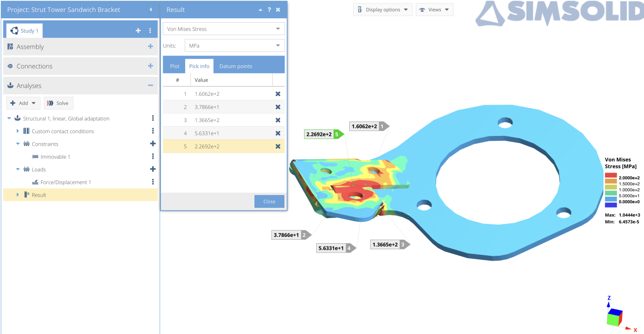Collapse the Analyses section with the minus icon
Screen dimensions: 644x334
click(151, 85)
